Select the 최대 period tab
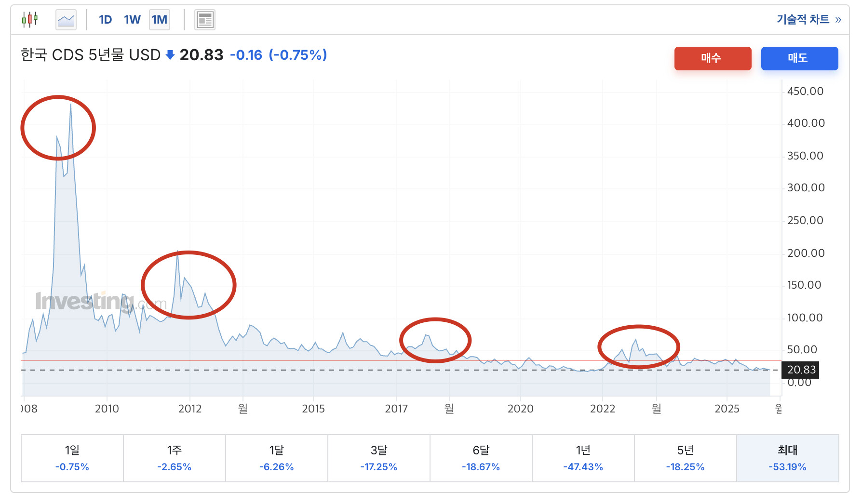Image resolution: width=862 pixels, height=504 pixels. pyautogui.click(x=788, y=458)
